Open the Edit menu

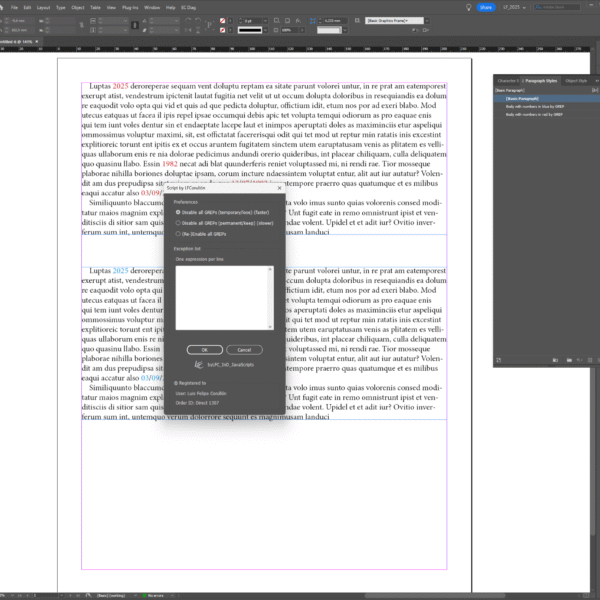27,8
